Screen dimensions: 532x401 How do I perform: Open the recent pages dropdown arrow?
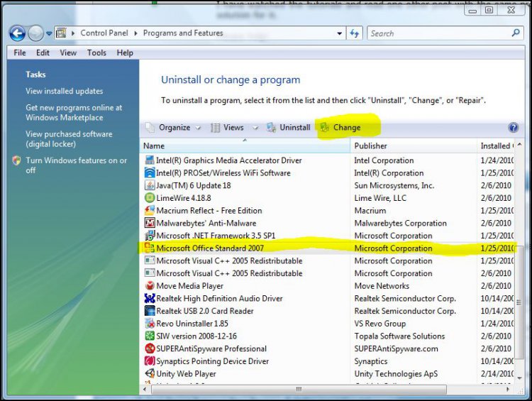point(49,33)
